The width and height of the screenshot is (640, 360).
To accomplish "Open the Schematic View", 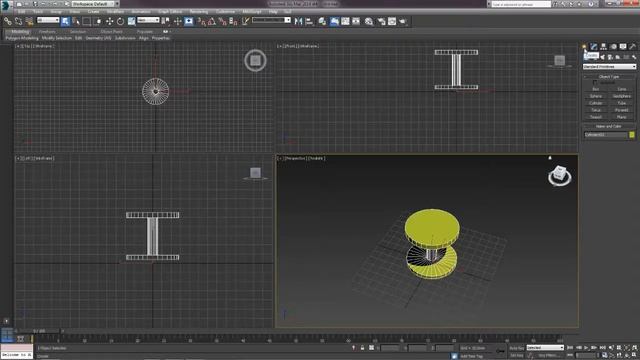I will [356, 21].
